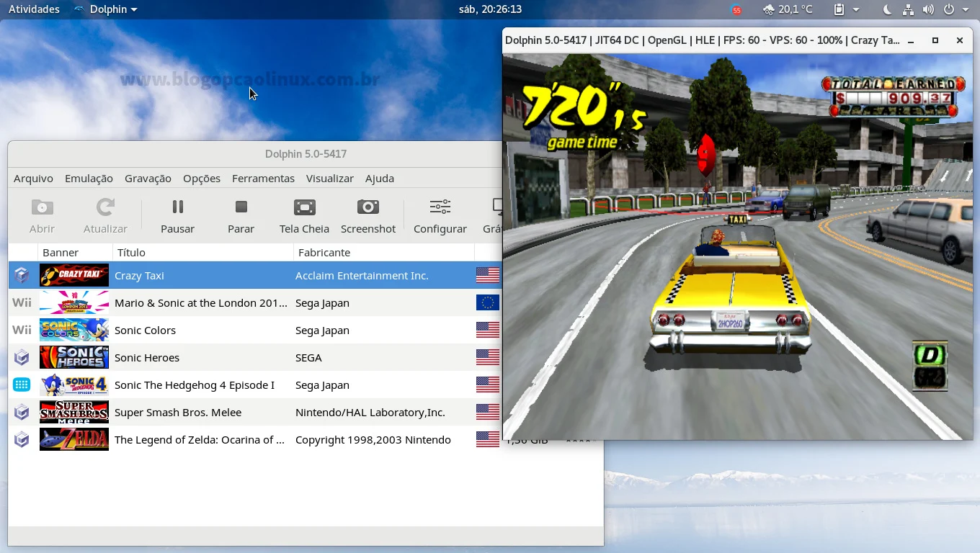Click the Atualizar refresh icon
980x553 pixels.
coord(105,207)
